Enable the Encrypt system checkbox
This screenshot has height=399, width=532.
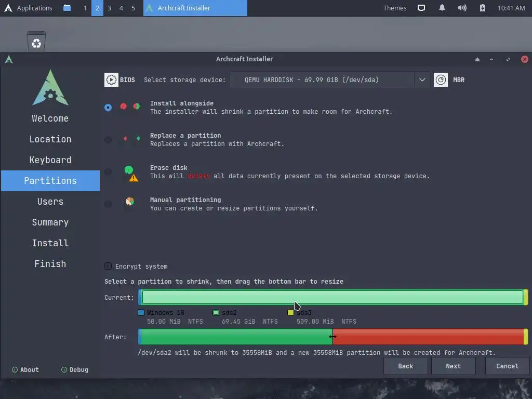click(108, 266)
